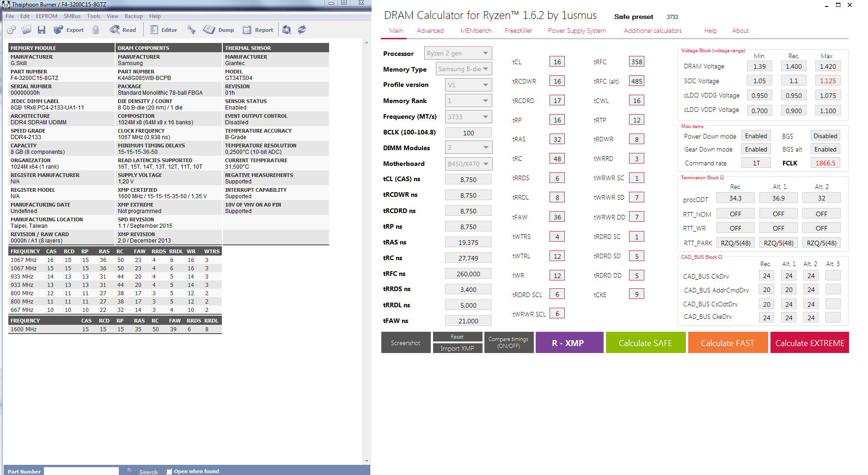This screenshot has height=475, width=868.
Task: Save the SPD dump with the floppy disk icon
Action: (x=42, y=30)
